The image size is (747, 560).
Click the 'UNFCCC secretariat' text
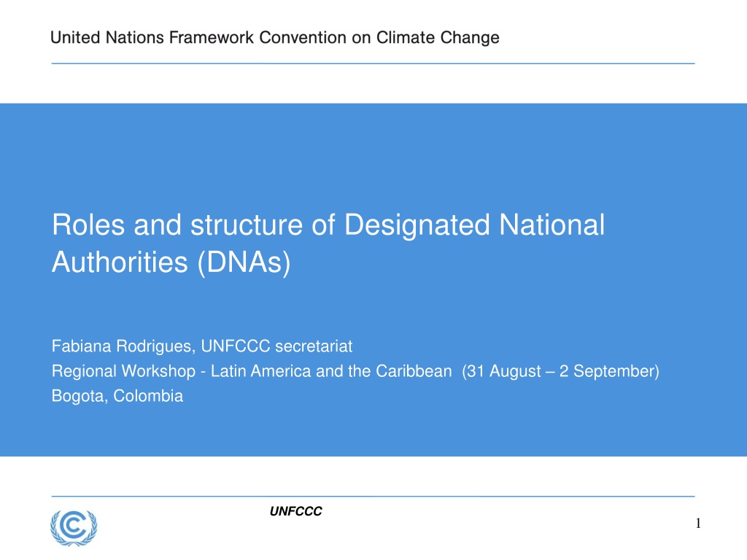[x=276, y=346]
